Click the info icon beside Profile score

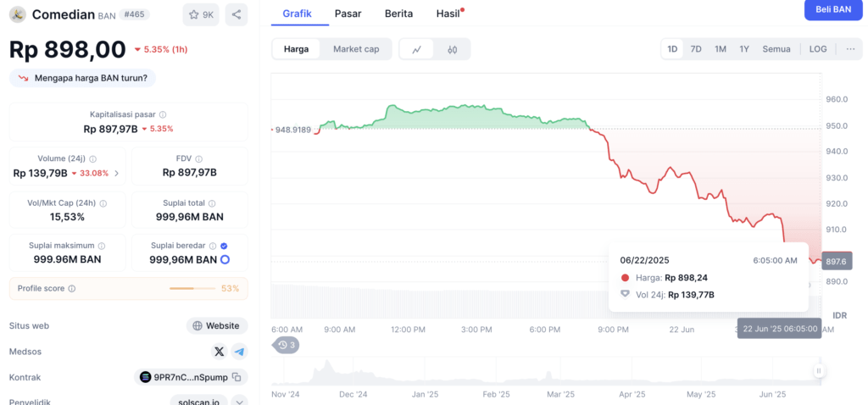pos(72,289)
